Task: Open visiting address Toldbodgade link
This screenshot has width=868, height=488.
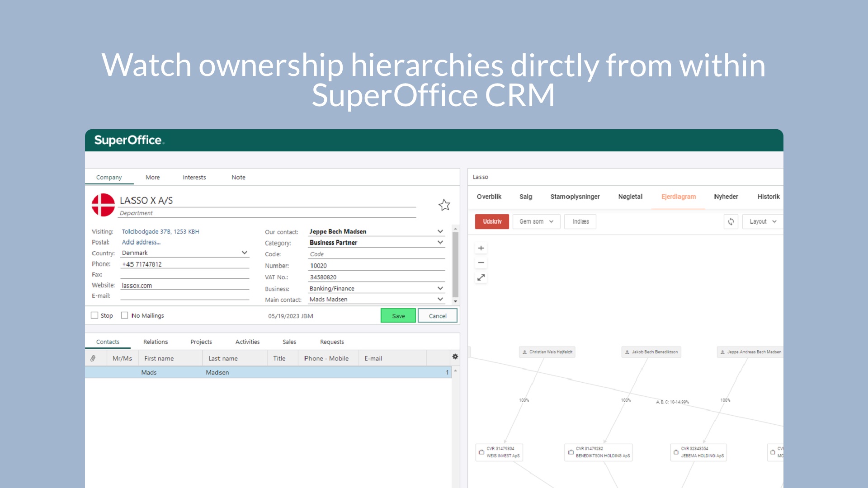Action: click(x=160, y=231)
